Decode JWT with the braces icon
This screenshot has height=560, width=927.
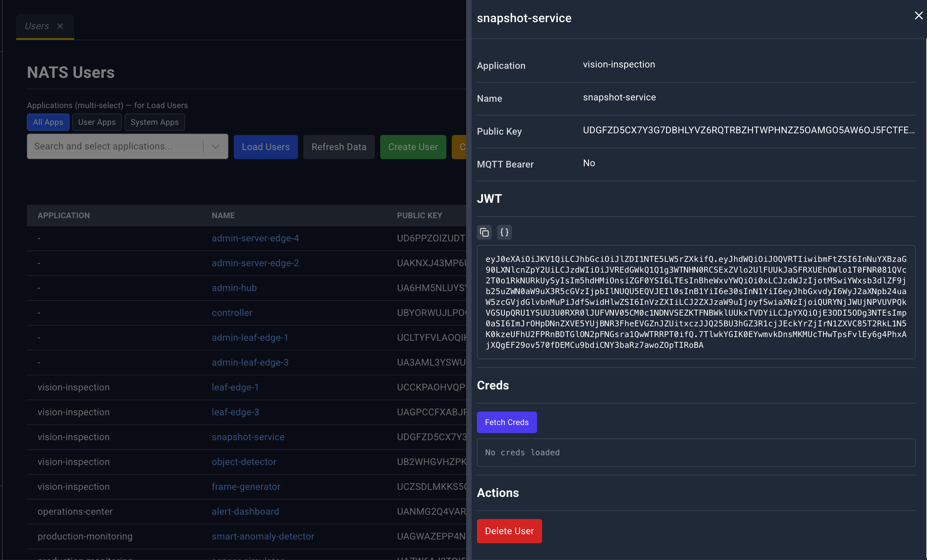tap(504, 232)
